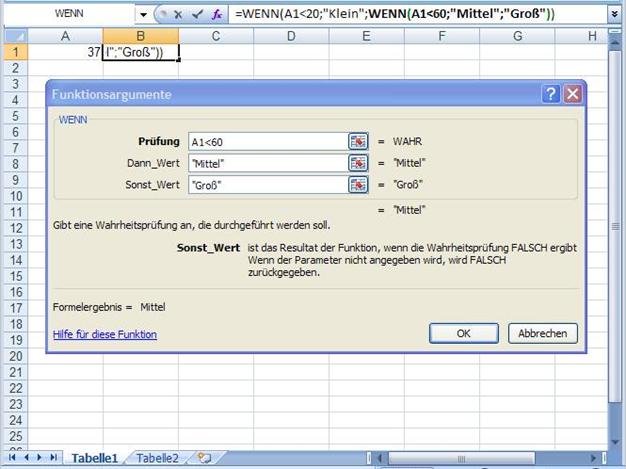Collapse dialog via Prüfung range selector icon
Image resolution: width=626 pixels, height=469 pixels.
[358, 141]
